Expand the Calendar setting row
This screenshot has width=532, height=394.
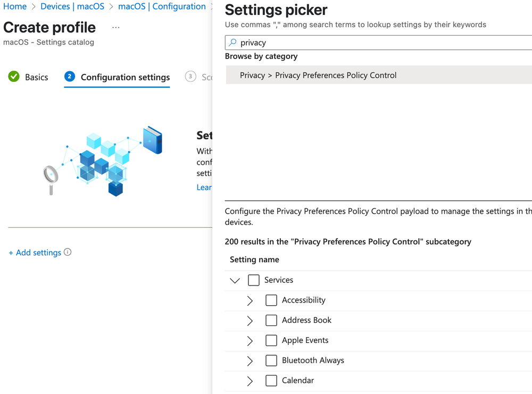pyautogui.click(x=250, y=381)
